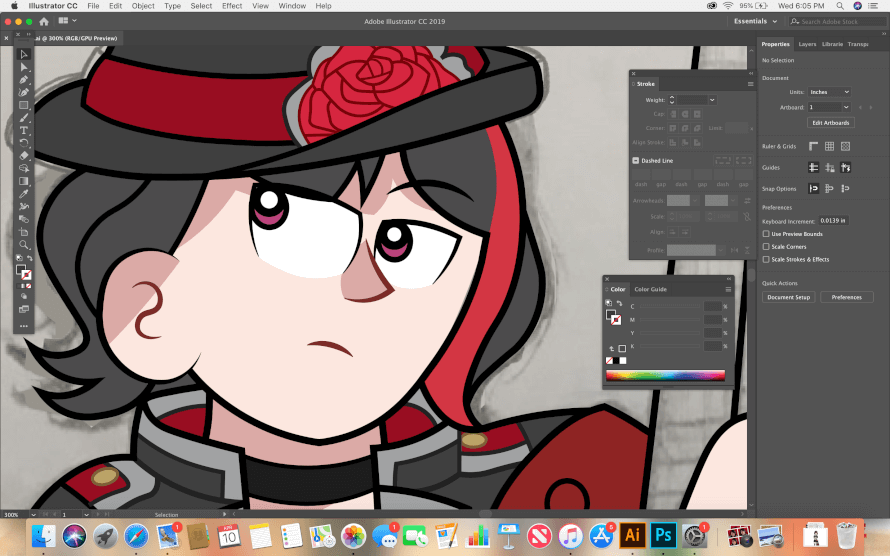Click the stroke Weight stepper arrows
The height and width of the screenshot is (556, 890).
(671, 100)
